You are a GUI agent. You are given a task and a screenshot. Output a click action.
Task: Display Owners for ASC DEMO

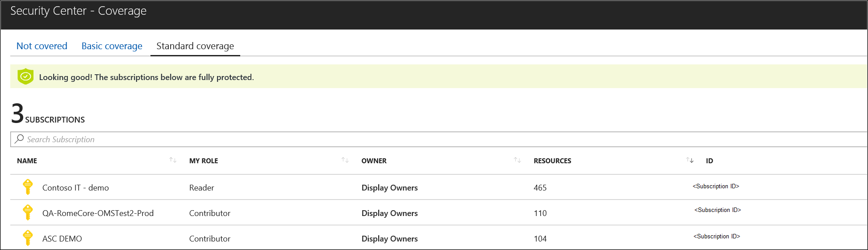[x=390, y=239]
